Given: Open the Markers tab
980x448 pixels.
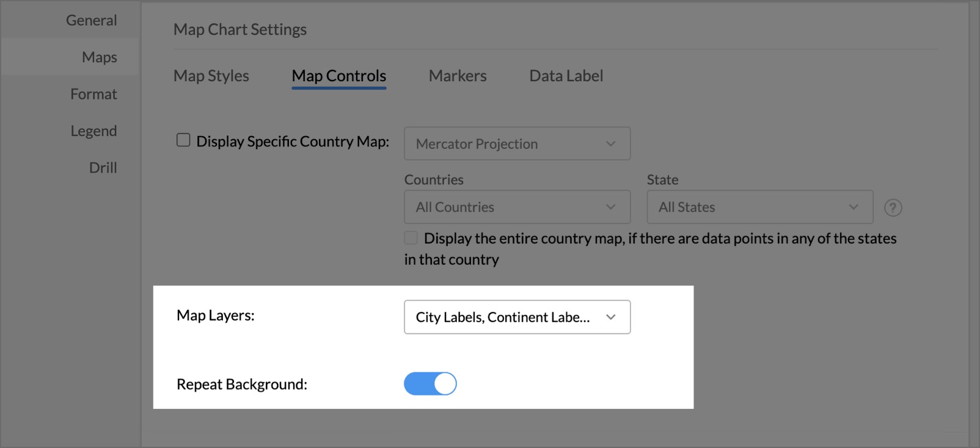Looking at the screenshot, I should pyautogui.click(x=457, y=76).
